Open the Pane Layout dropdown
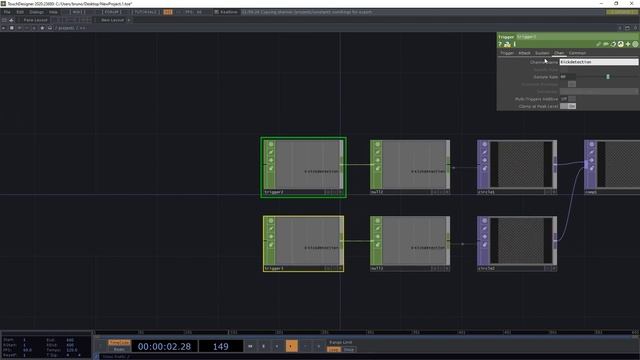640x360 pixels. [35, 20]
